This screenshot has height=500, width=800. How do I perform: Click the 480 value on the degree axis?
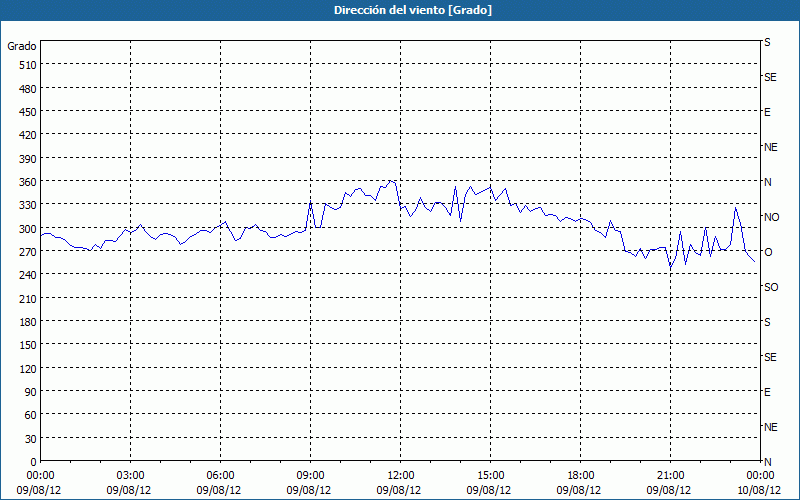point(28,89)
